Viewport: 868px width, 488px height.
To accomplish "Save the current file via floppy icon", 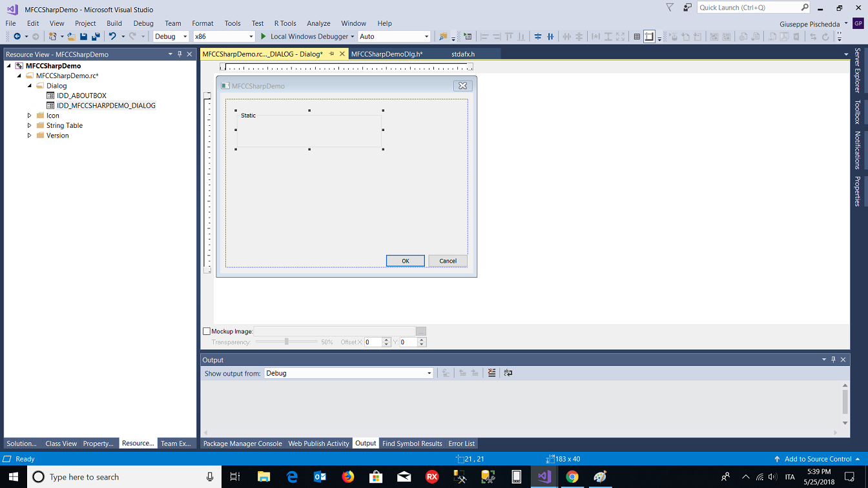I will point(83,37).
